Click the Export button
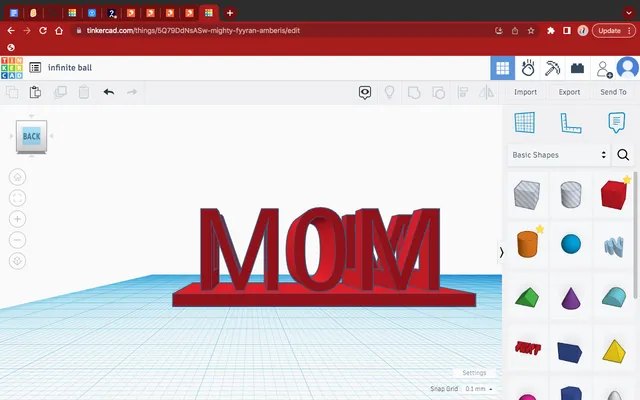 pos(569,92)
